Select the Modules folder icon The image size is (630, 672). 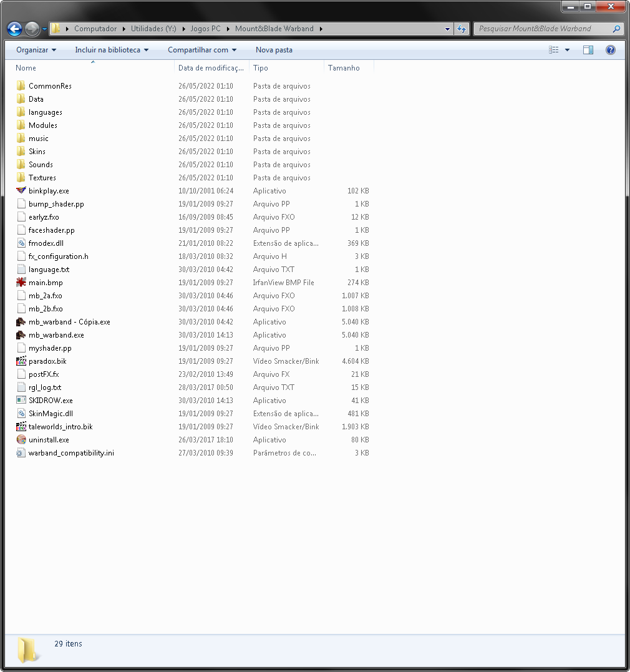(21, 125)
